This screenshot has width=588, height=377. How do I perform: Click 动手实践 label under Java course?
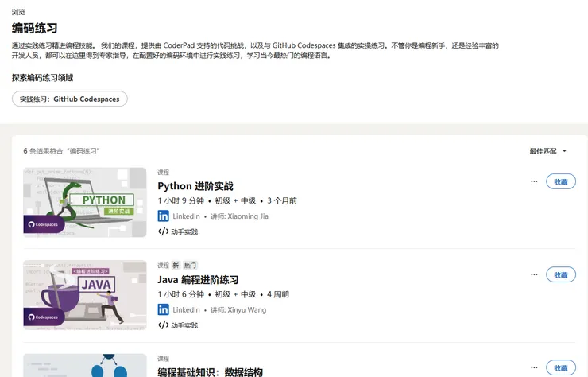tap(184, 325)
